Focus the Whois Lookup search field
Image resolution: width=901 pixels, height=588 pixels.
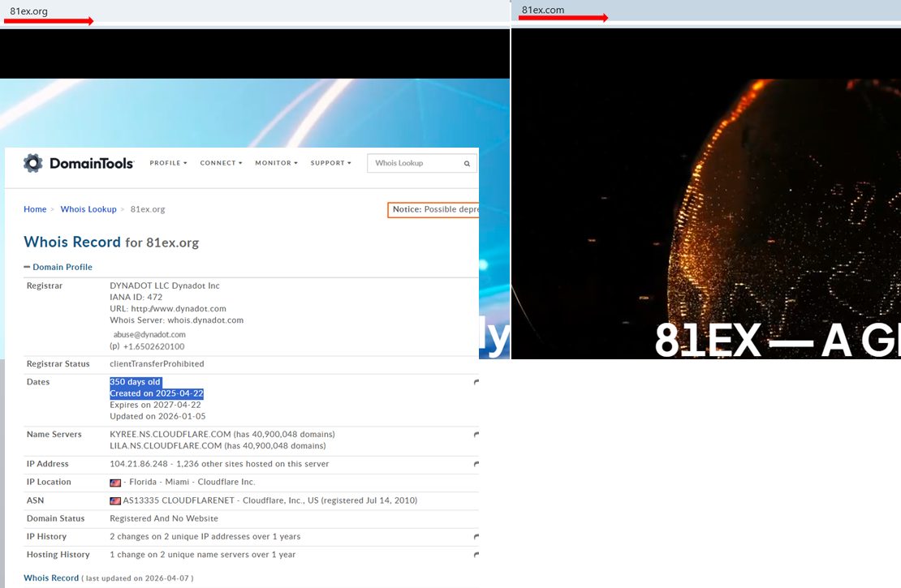(414, 163)
